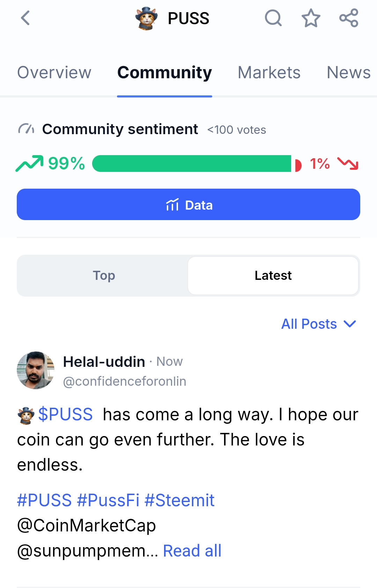View Helal-uddin's profile avatar

(36, 370)
